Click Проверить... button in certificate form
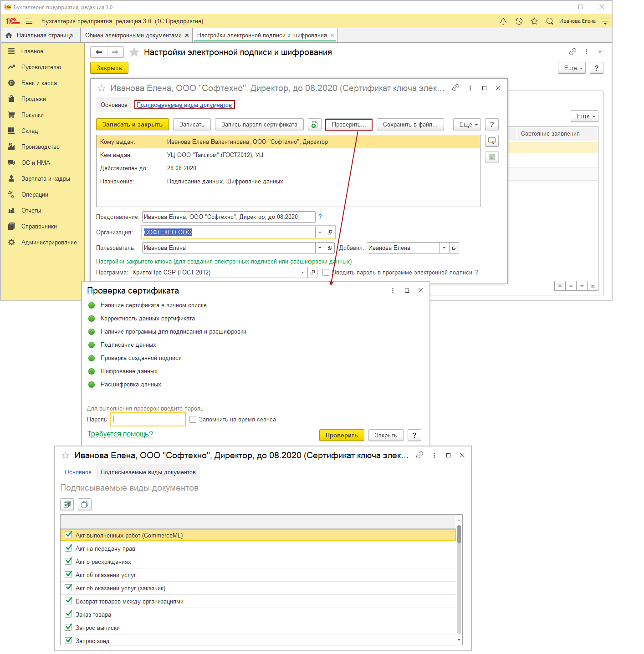 tap(349, 124)
